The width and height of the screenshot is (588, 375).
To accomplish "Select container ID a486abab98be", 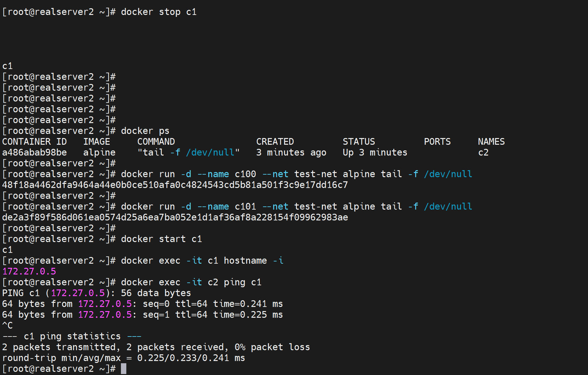I will [x=34, y=153].
